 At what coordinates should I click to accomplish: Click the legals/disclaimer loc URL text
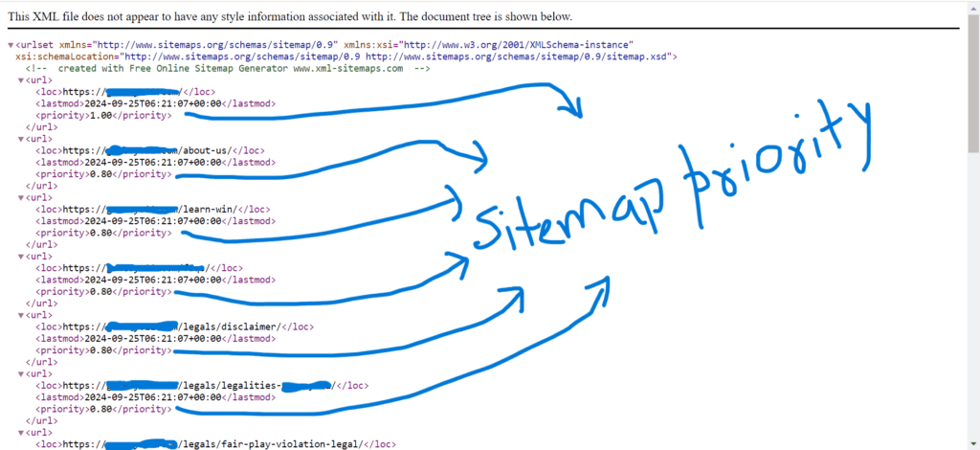(230, 326)
